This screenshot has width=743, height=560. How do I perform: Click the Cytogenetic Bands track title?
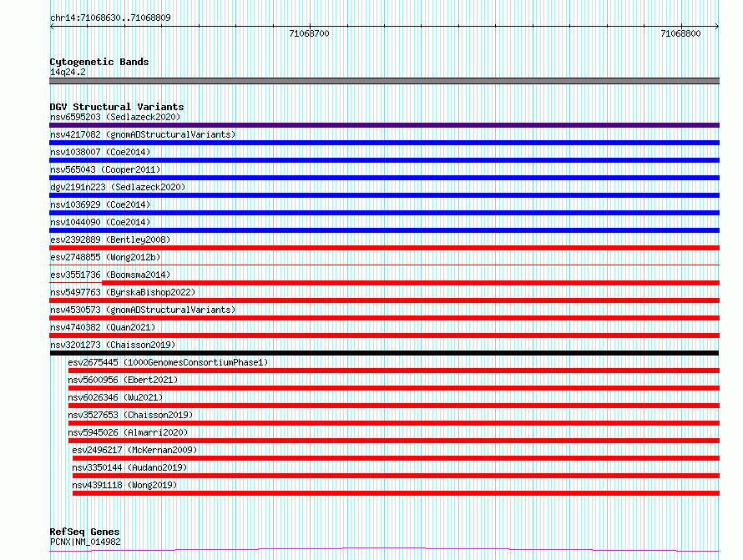point(99,62)
